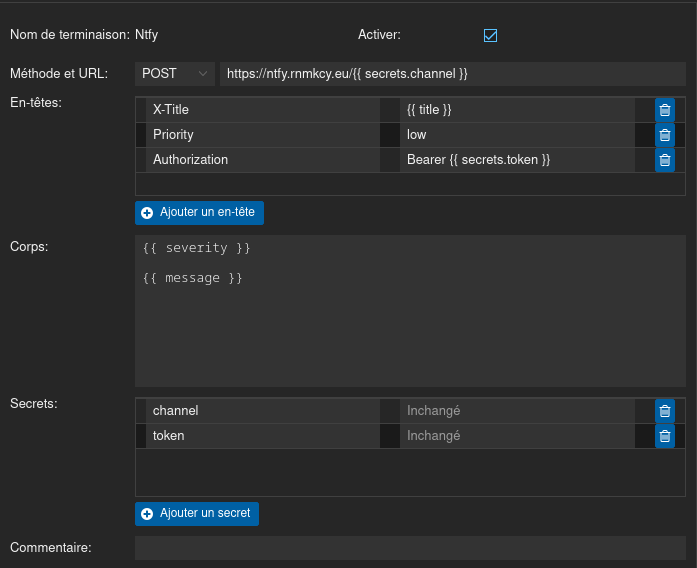Edit the channel secret name cell
Image resolution: width=697 pixels, height=568 pixels.
click(263, 411)
